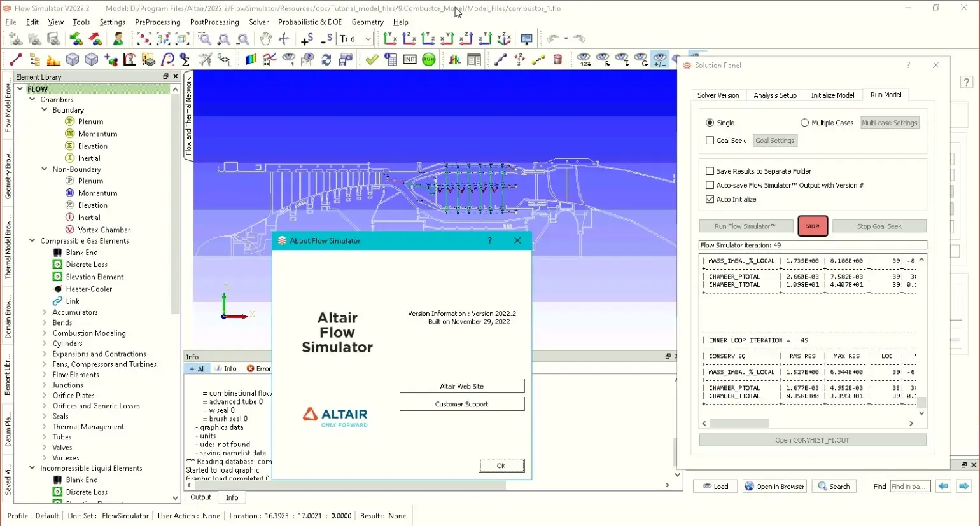Expand Fans, Compressors and Turbines node
The height and width of the screenshot is (526, 980).
(x=44, y=364)
